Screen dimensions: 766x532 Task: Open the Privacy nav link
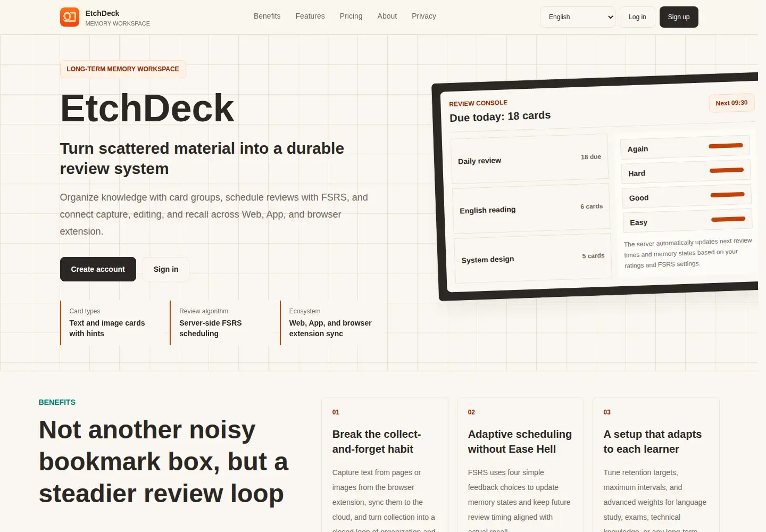point(424,16)
